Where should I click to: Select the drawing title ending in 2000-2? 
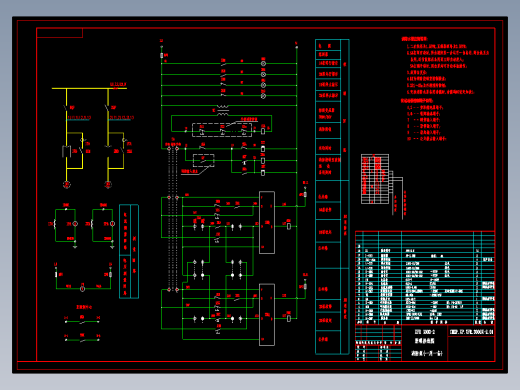coord(425,332)
